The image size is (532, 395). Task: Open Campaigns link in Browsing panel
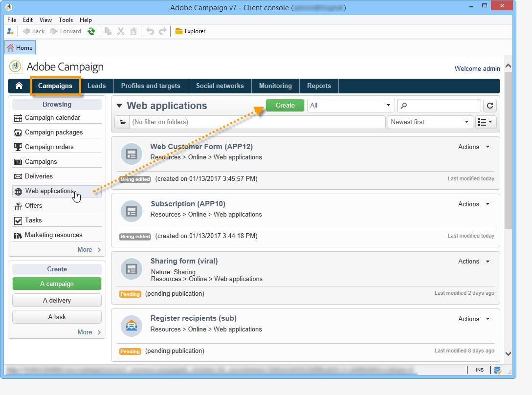point(57,161)
